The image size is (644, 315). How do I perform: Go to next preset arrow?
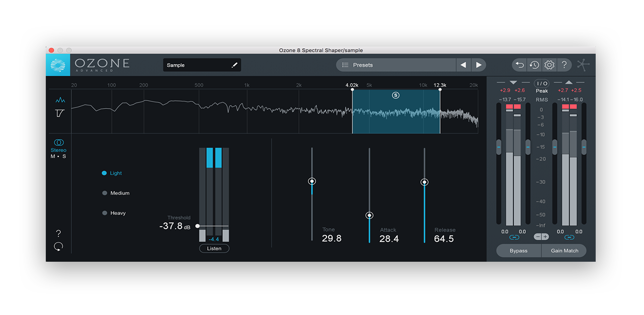(x=478, y=65)
